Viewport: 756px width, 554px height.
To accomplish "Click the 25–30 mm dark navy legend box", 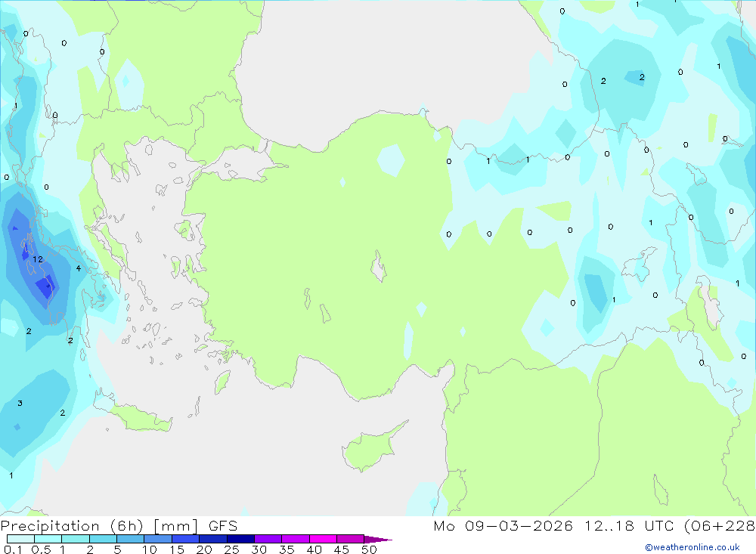I will 240,539.
